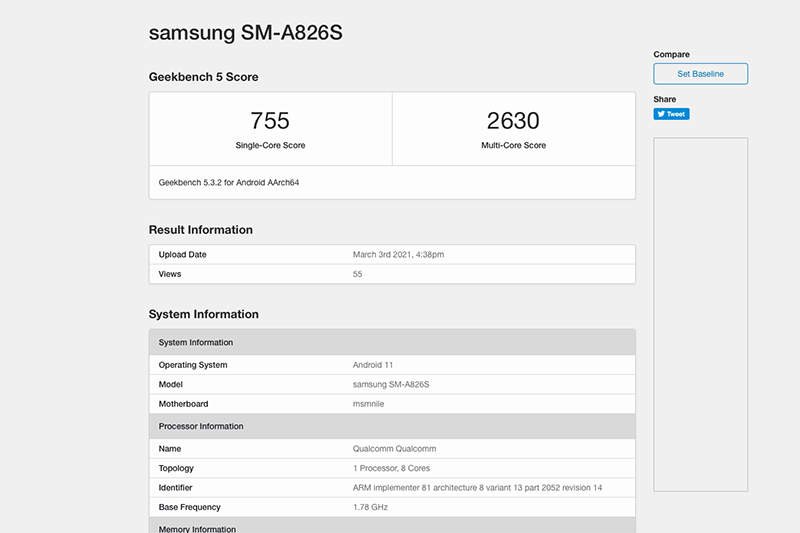Click the Base Frequency value 1.78 GHz
This screenshot has width=800, height=533.
click(x=372, y=507)
